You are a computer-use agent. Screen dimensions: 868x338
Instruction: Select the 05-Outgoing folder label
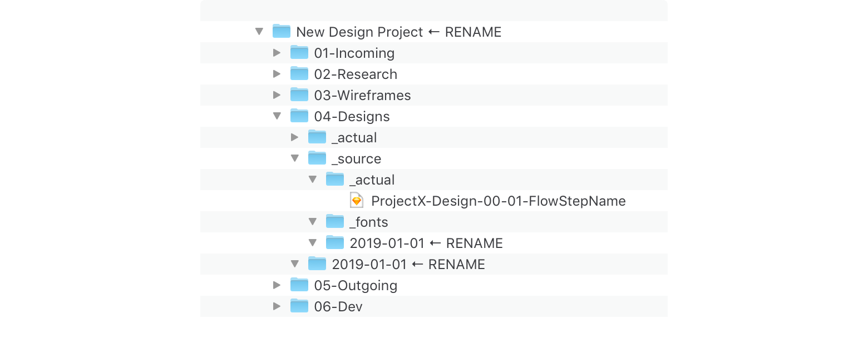356,285
